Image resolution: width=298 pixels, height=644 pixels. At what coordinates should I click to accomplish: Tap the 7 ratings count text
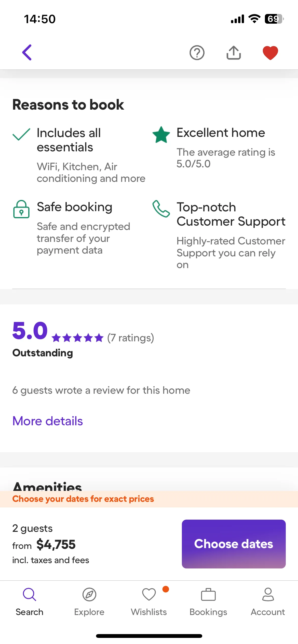pyautogui.click(x=131, y=338)
